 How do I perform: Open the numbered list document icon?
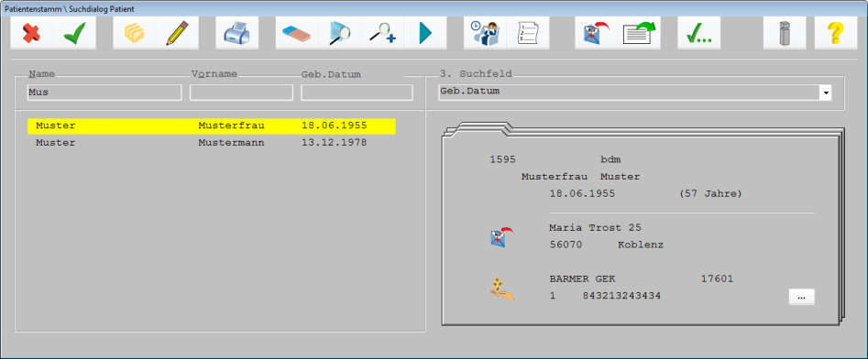(528, 33)
